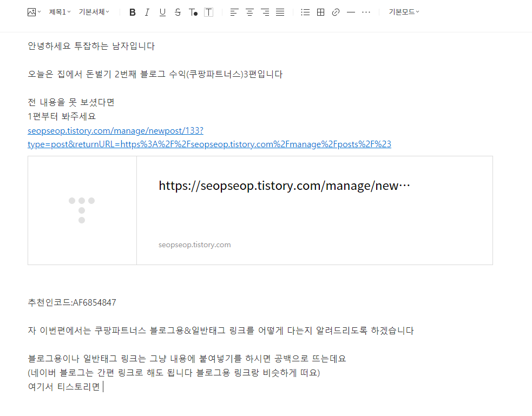Click the line 안녕하세요 투잡하는 남자입니다
Viewport: 532px width, 416px height.
[91, 46]
